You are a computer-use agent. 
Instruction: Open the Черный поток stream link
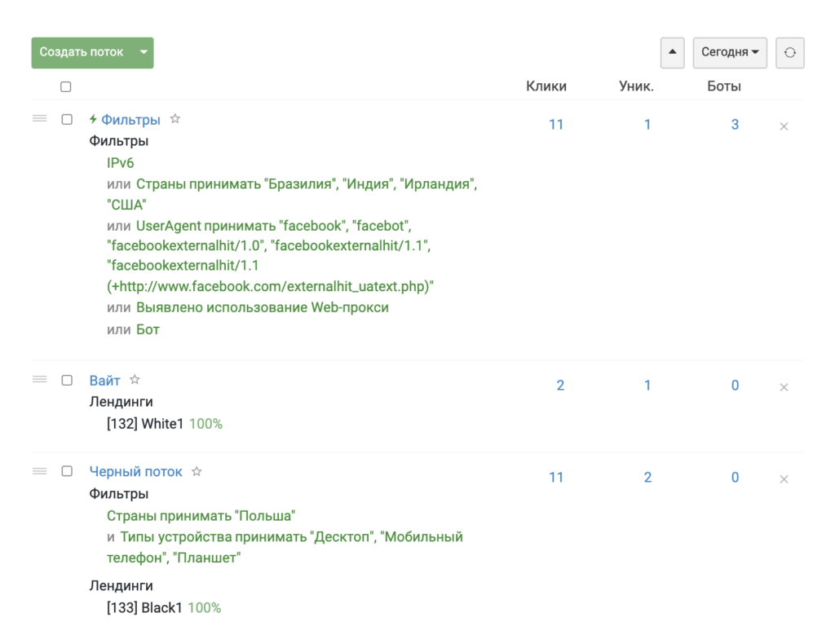pos(136,472)
